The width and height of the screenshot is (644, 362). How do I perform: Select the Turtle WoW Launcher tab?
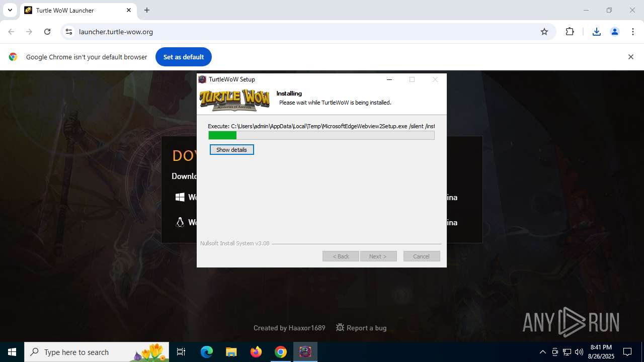[x=78, y=10]
